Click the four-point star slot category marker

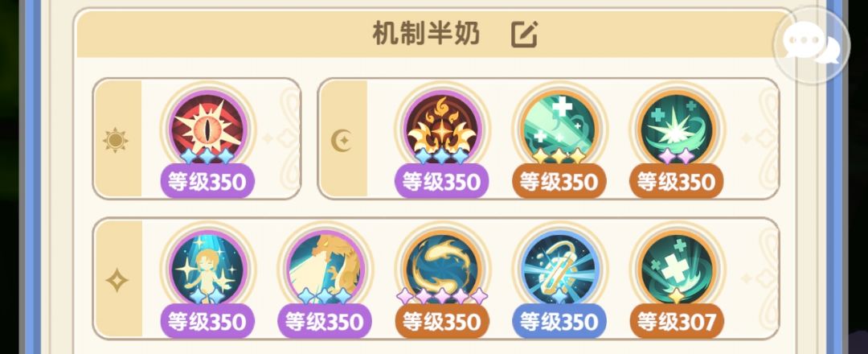coord(117,280)
